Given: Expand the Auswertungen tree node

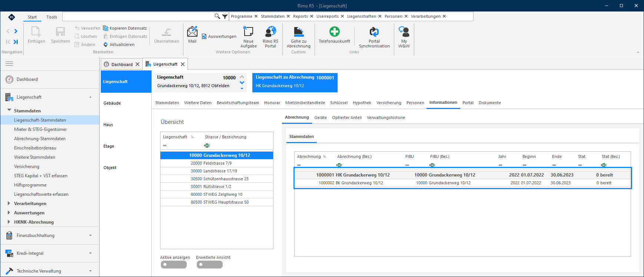Looking at the screenshot, I should [9, 212].
